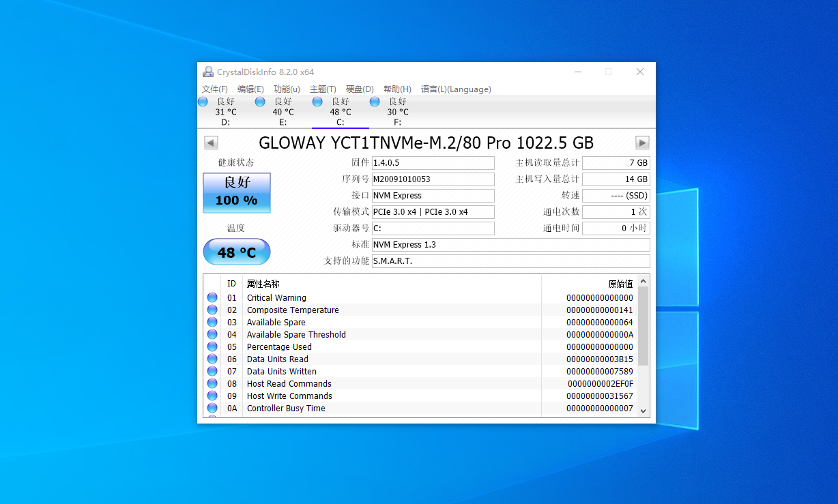The height and width of the screenshot is (504, 838).
Task: Click the CrystalDiskInfo app icon in title bar
Action: pos(208,72)
